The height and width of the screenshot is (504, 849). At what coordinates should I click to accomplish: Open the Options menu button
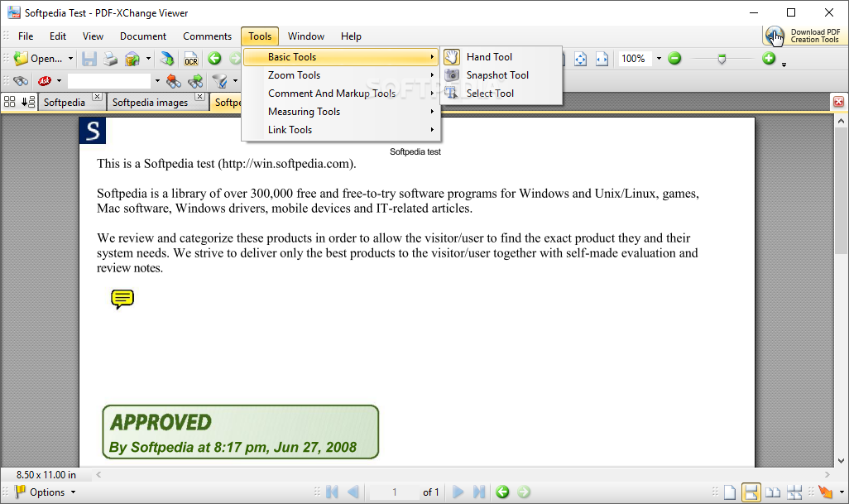(45, 492)
